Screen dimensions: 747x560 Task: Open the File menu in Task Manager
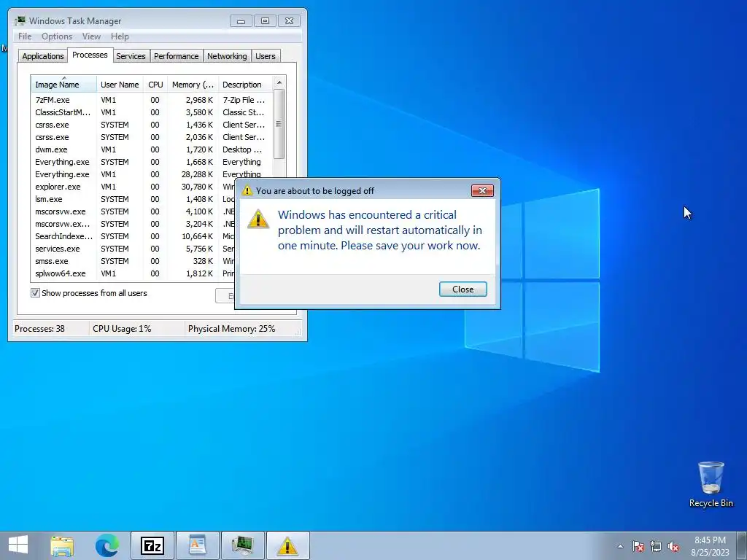[x=25, y=36]
